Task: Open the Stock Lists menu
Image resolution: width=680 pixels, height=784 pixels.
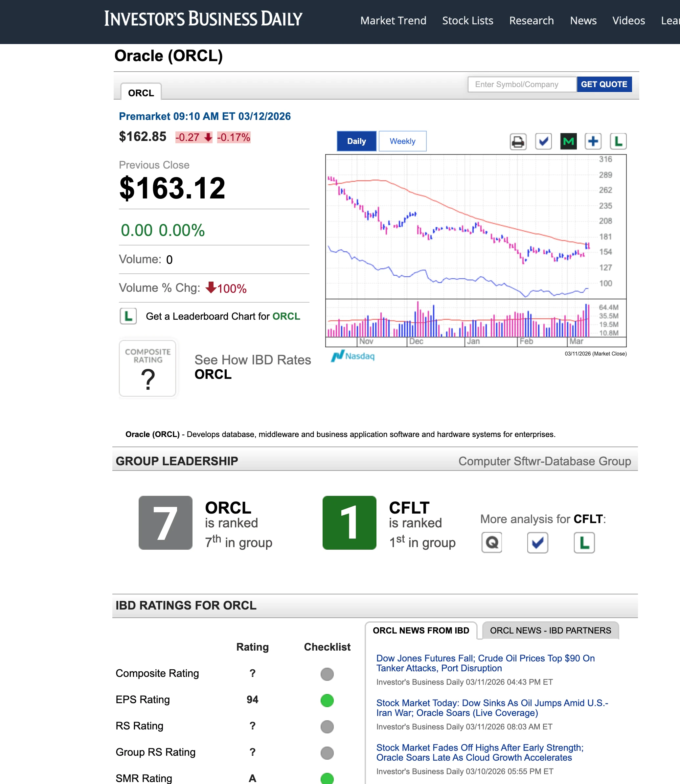Action: pyautogui.click(x=467, y=20)
